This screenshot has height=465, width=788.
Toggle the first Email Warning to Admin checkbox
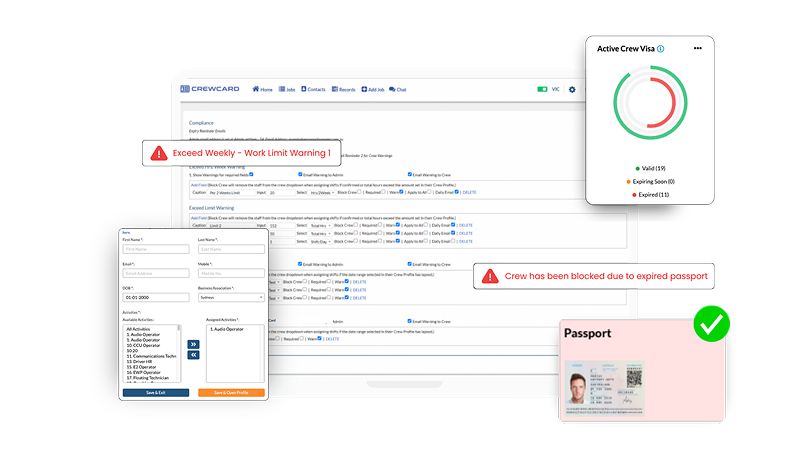pos(300,174)
